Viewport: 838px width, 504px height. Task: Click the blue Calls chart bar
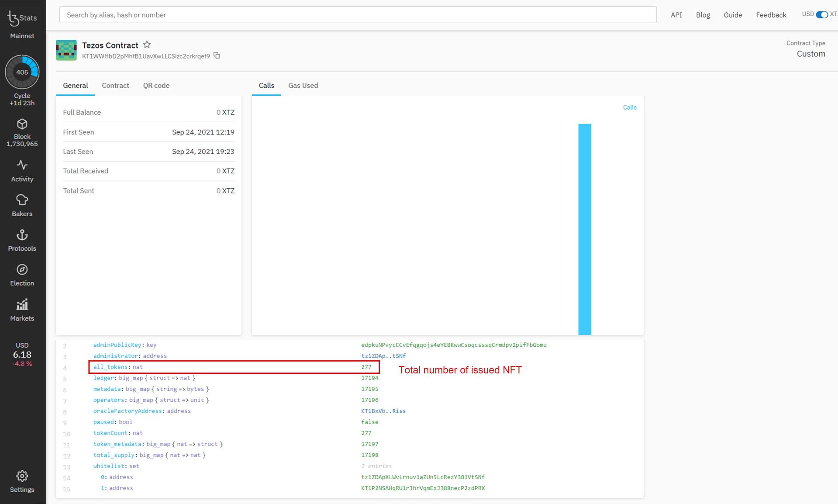[x=584, y=229]
